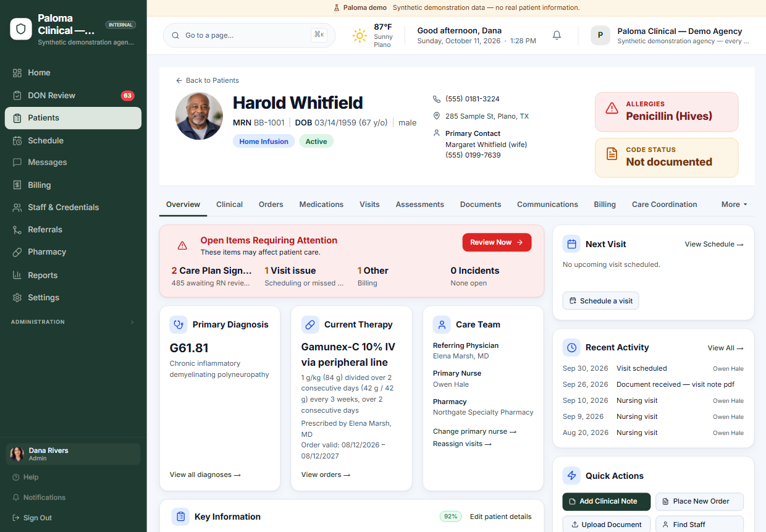Click the Find Staff button

tap(699, 524)
